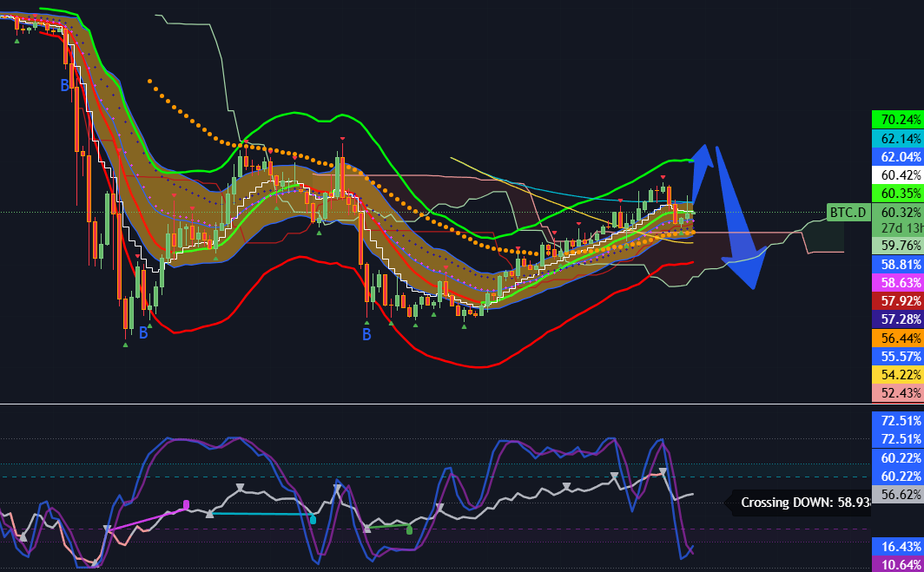Click the pale green 59.76% price label
The height and width of the screenshot is (572, 924).
897,245
